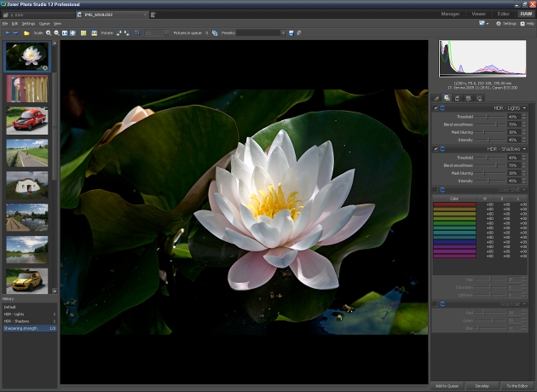Screen dimensions: 537x392
Task: Select 'Default' history entry
Action: pyautogui.click(x=30, y=307)
